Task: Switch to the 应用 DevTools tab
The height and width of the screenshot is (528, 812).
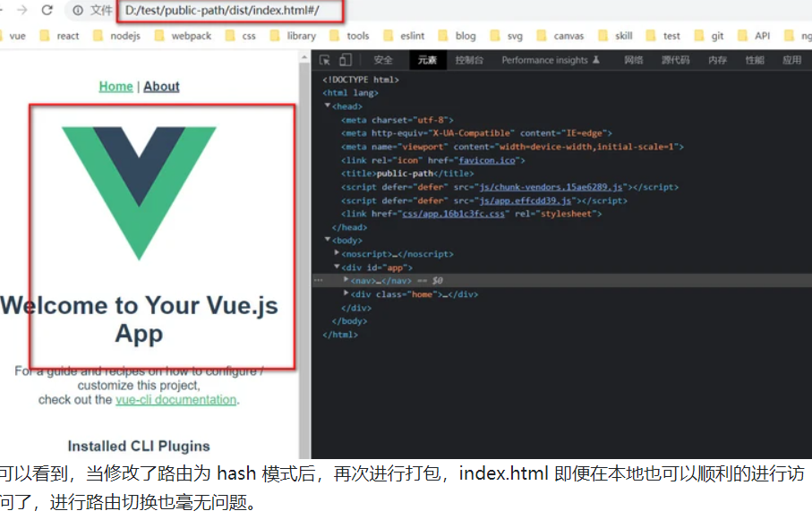Action: coord(791,60)
